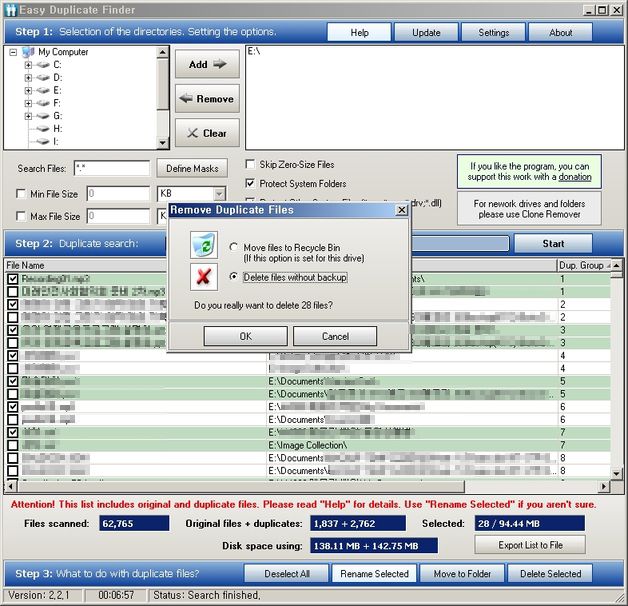This screenshot has width=628, height=606.
Task: Click the red X delete icon
Action: point(204,276)
